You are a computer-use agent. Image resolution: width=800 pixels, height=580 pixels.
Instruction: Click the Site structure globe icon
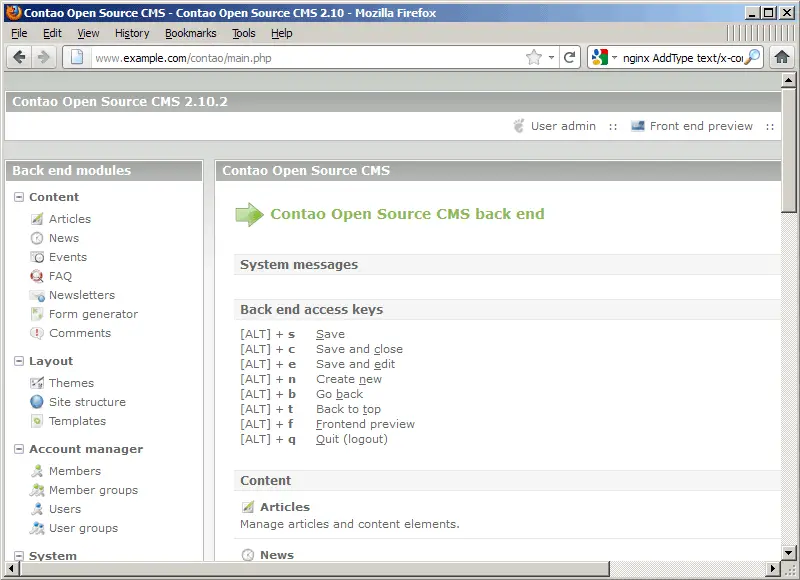(37, 402)
